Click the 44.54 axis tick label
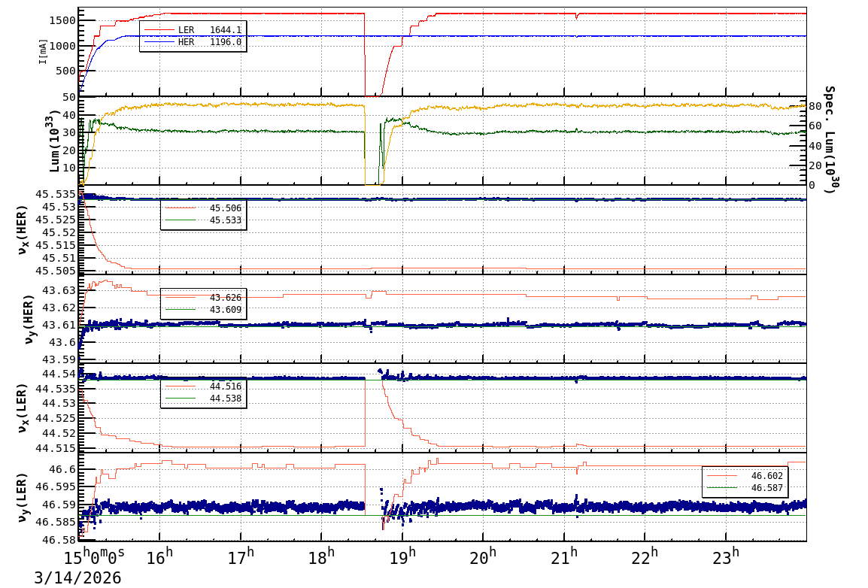The width and height of the screenshot is (868, 588). [x=59, y=374]
